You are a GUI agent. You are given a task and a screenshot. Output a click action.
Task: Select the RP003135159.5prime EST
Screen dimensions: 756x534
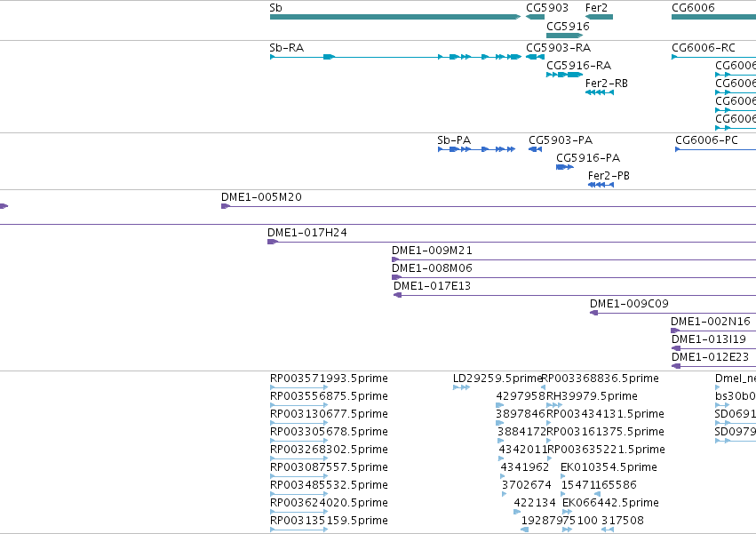298,530
